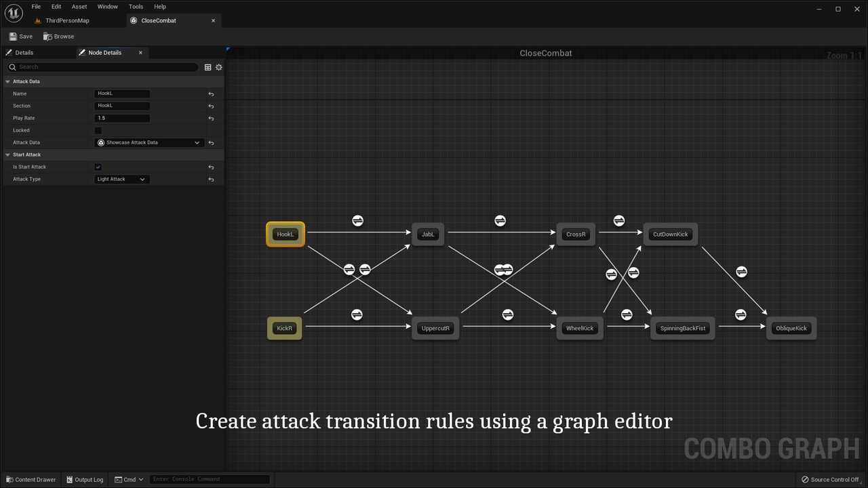Open the Help menu
The image size is (868, 488).
160,7
